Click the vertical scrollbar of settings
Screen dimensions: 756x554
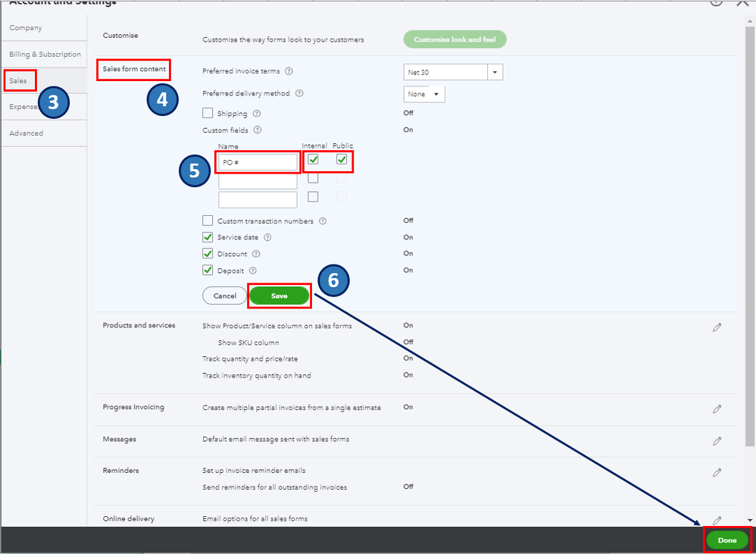750,236
